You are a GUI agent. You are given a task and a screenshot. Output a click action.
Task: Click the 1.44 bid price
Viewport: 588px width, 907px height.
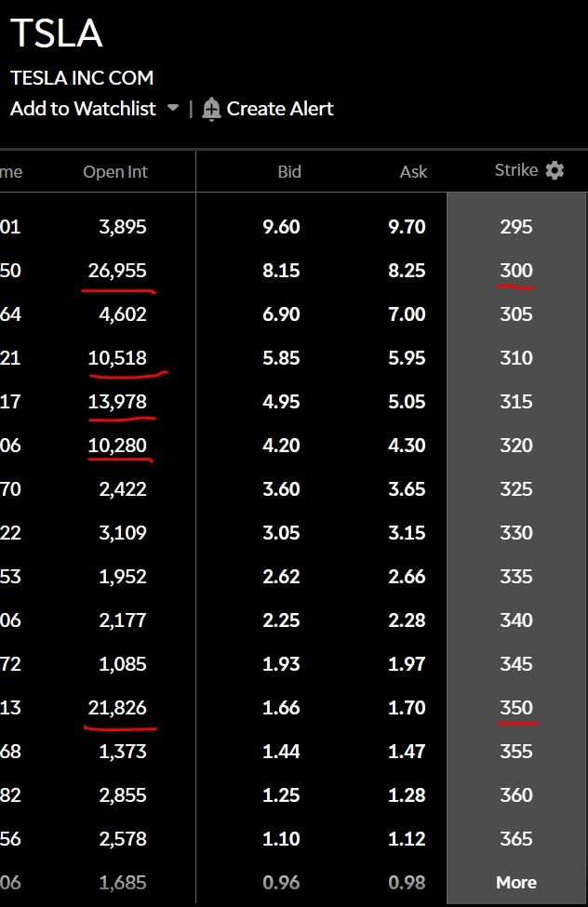(281, 752)
